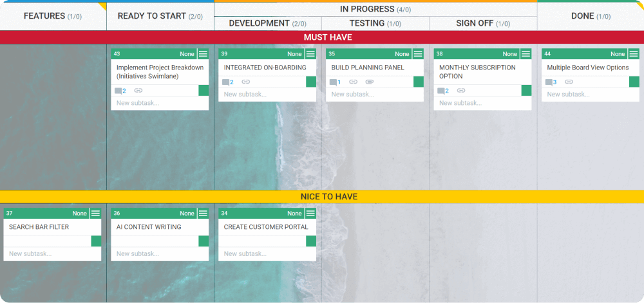The image size is (644, 303).
Task: Collapse the NICE TO HAVE swimlane header
Action: [322, 196]
